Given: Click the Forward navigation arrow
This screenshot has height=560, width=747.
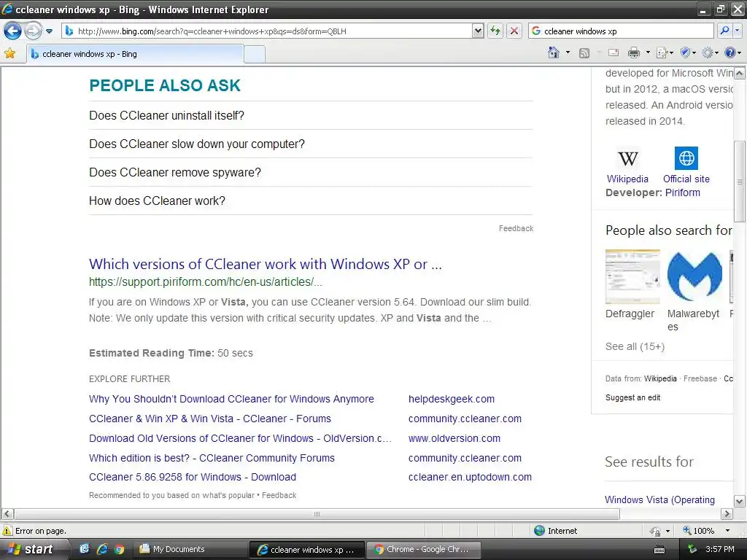Looking at the screenshot, I should [33, 31].
